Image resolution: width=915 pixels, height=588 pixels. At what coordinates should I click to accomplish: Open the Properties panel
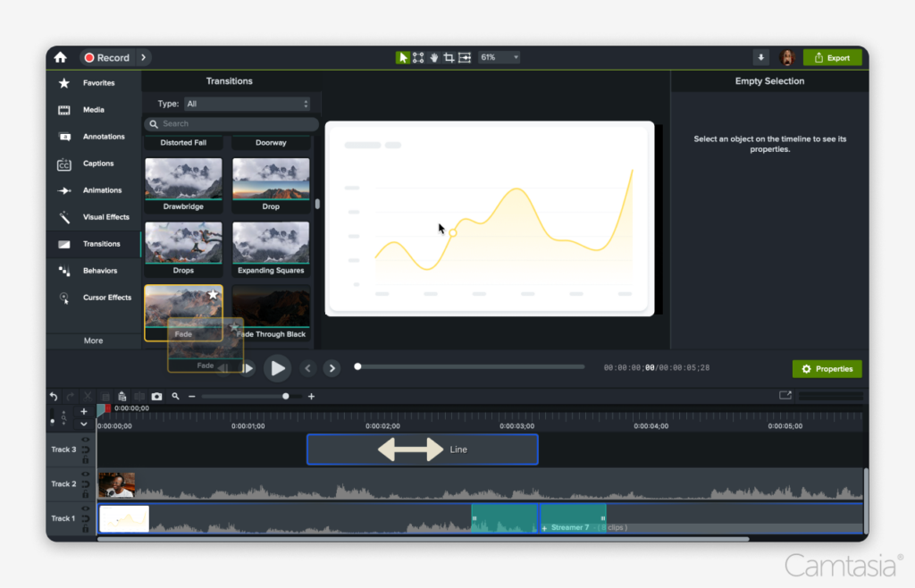click(827, 369)
